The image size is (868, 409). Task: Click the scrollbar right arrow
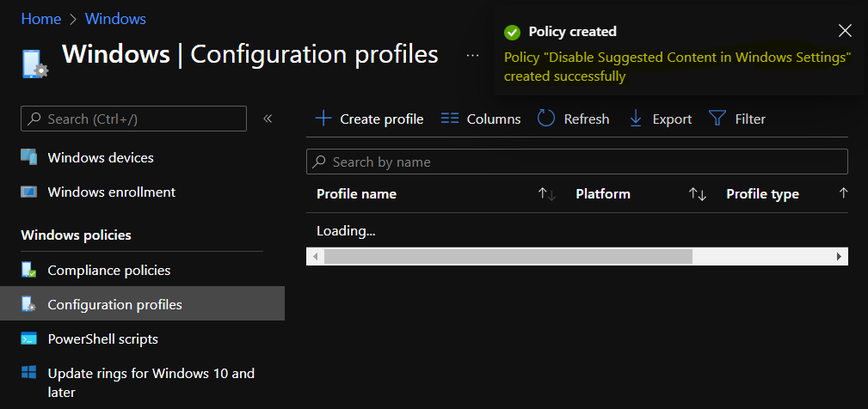point(840,256)
